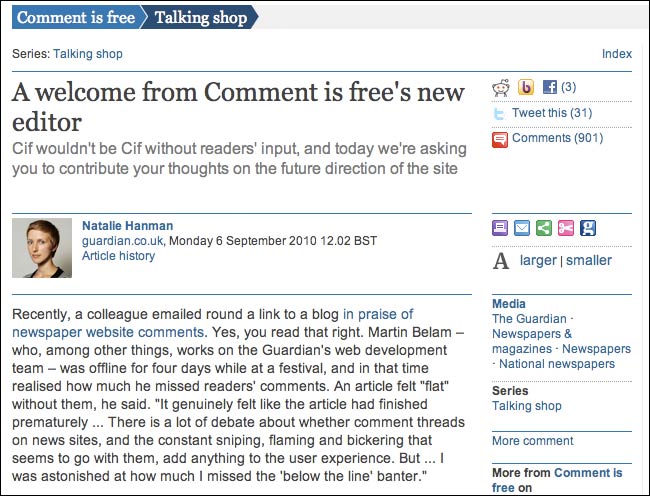
Task: Open the More comment link
Action: pos(533,441)
